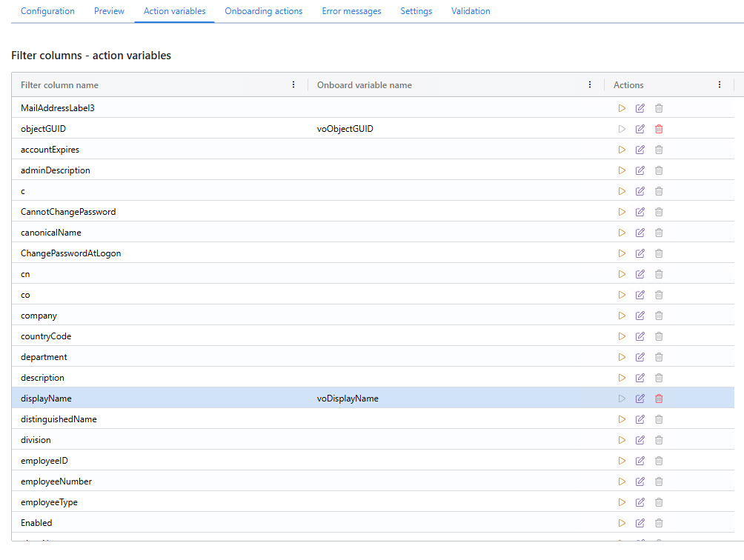Edit the displayName variable mapping

640,399
